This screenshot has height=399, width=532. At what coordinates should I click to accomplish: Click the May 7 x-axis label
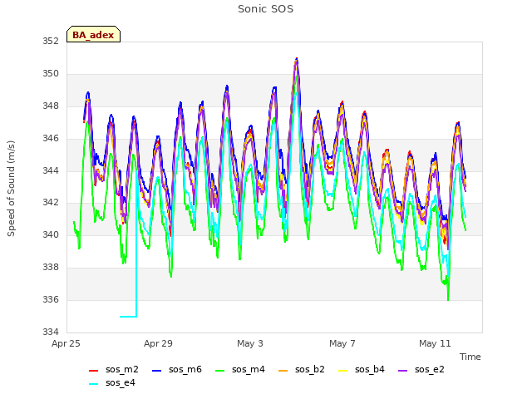(342, 343)
